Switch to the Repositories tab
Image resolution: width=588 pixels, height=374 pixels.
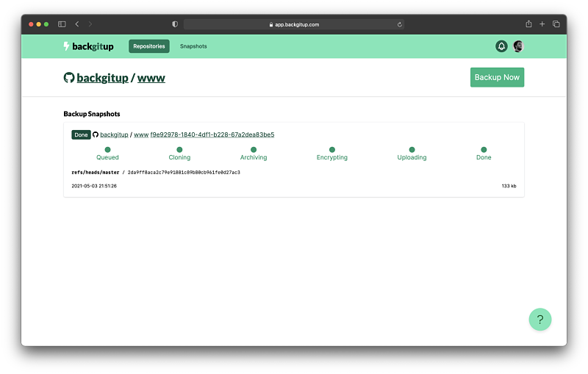149,46
